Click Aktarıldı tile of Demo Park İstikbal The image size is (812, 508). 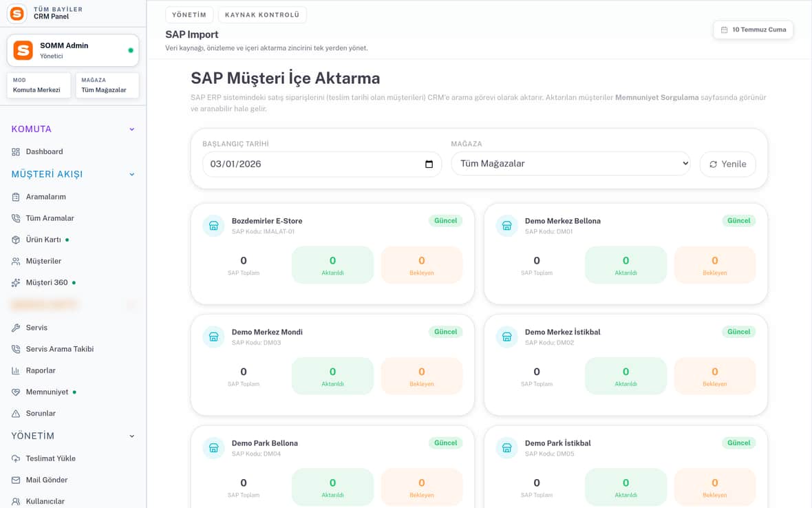pos(626,487)
